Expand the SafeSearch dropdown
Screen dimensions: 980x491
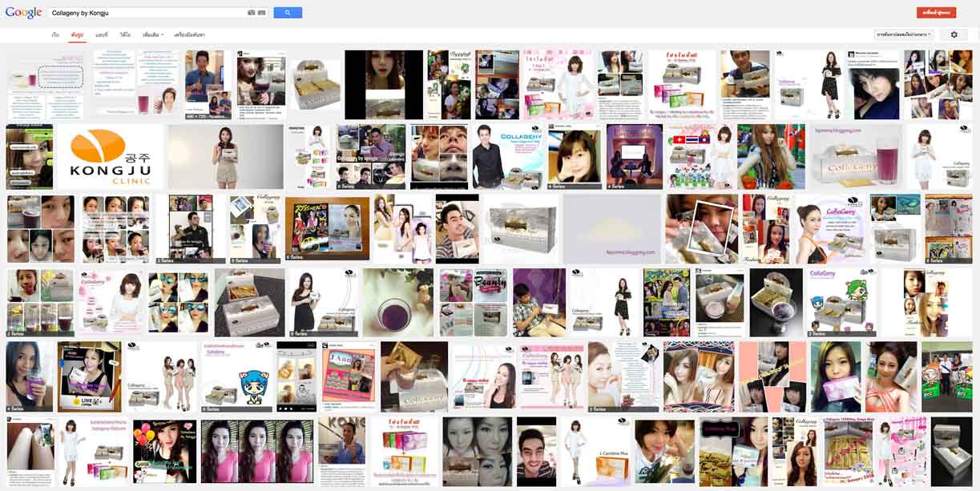coord(904,34)
